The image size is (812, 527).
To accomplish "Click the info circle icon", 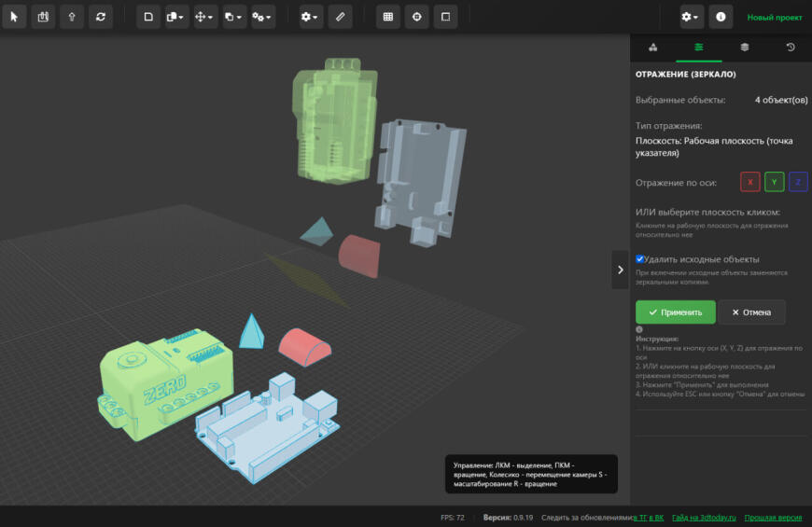I will tap(721, 17).
